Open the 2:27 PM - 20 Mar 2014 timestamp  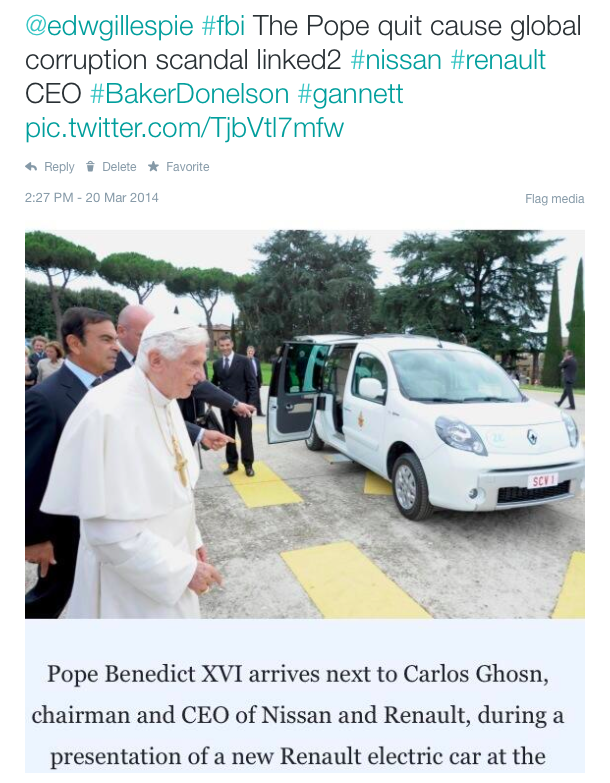point(92,198)
